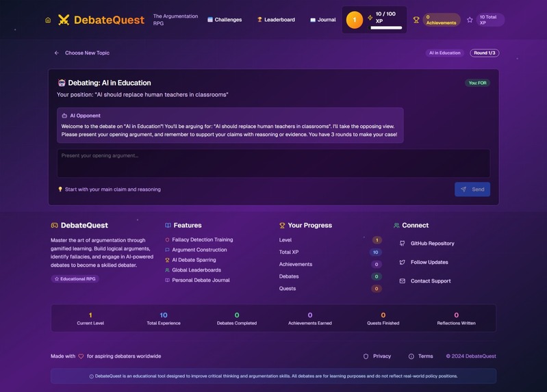Click the AI Debate Sparring trophy icon
Viewport: 547px width, 392px height.
pyautogui.click(x=167, y=260)
